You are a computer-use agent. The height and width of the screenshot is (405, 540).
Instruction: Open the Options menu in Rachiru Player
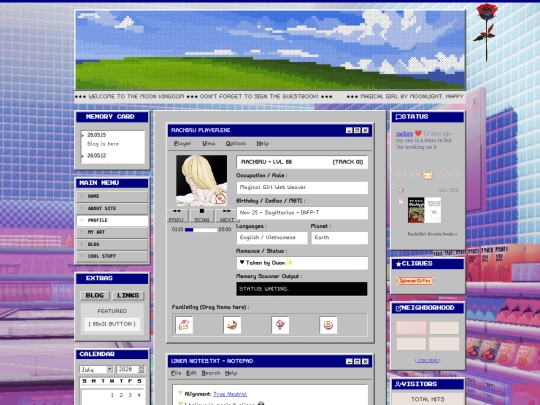[x=236, y=143]
